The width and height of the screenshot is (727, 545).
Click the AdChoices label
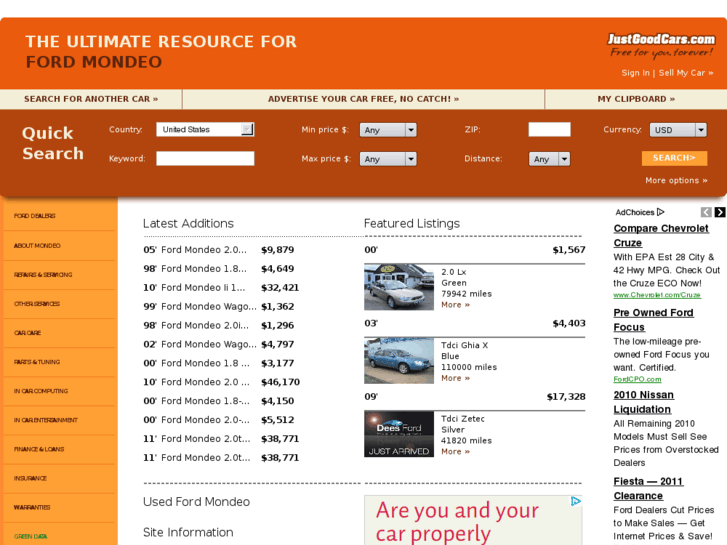(634, 212)
